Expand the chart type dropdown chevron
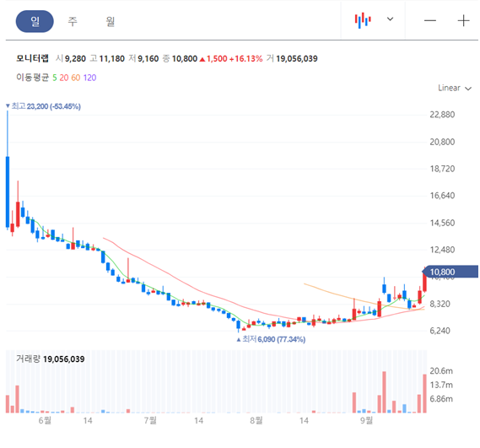This screenshot has height=448, width=480. (390, 19)
